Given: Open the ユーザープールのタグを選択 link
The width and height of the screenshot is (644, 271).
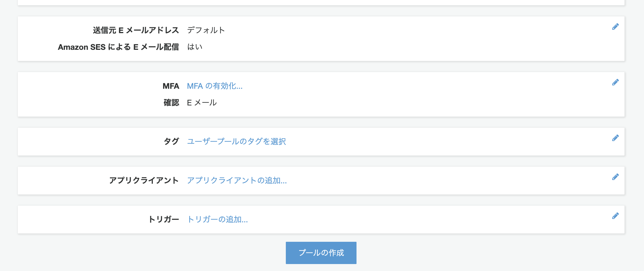Looking at the screenshot, I should 236,142.
